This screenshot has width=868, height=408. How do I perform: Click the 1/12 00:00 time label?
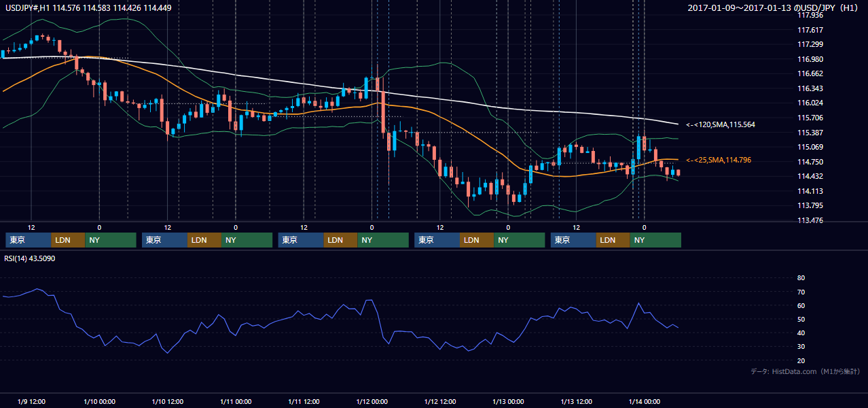372,401
